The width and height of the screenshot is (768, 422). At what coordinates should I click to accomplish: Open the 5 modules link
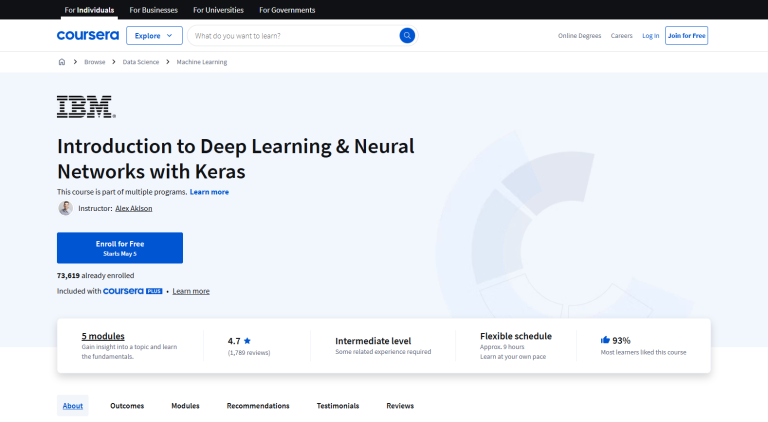point(103,336)
